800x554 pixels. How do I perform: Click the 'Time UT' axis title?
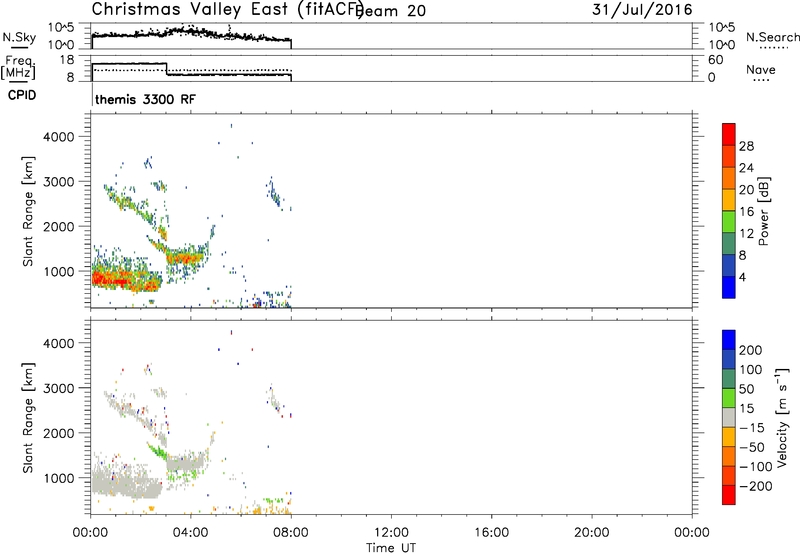click(x=391, y=547)
